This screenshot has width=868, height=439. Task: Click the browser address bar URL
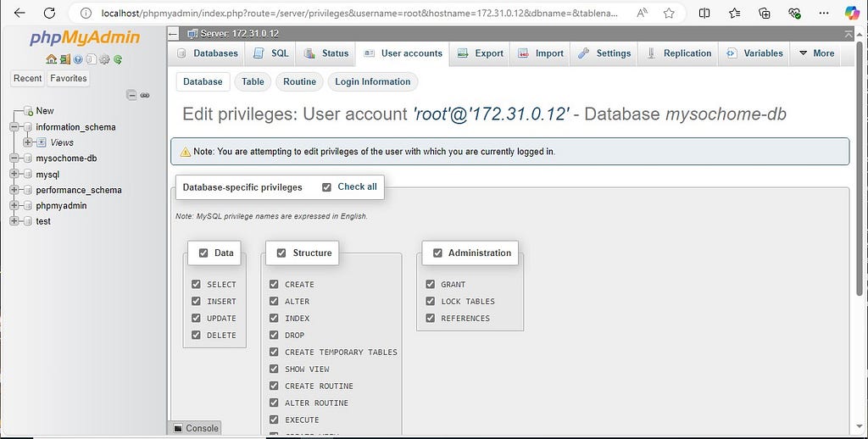coord(359,13)
